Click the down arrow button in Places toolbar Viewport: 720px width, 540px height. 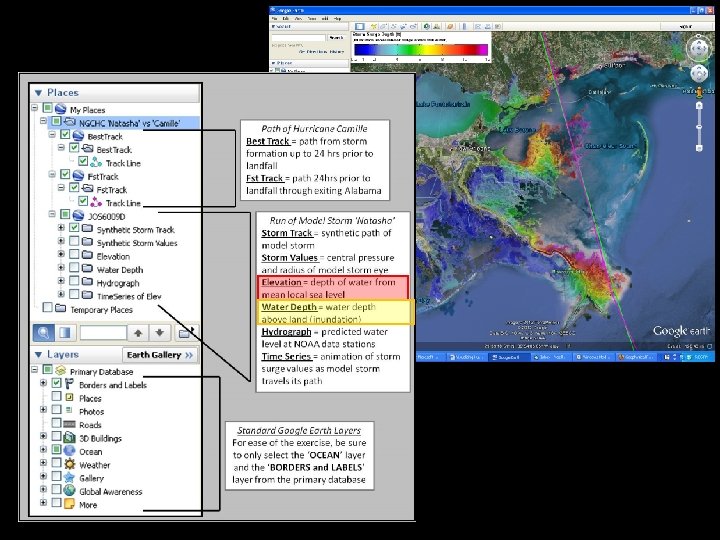click(x=159, y=333)
